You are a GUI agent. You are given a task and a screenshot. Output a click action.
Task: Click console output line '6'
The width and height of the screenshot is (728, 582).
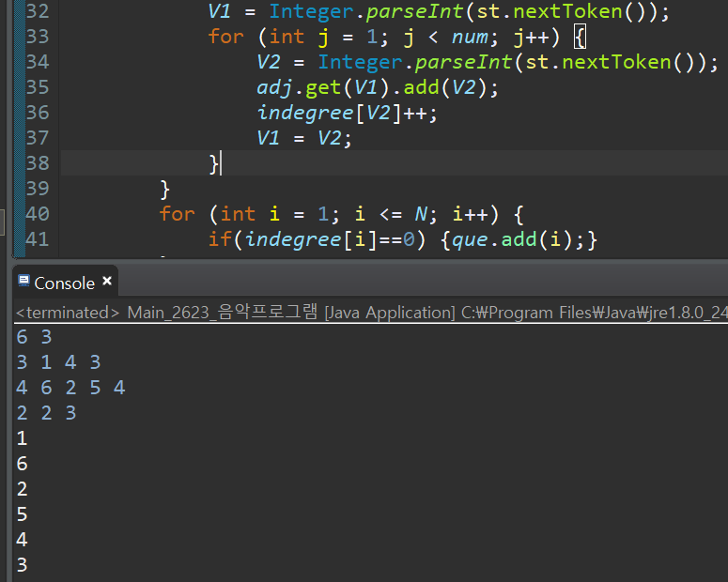pyautogui.click(x=22, y=464)
